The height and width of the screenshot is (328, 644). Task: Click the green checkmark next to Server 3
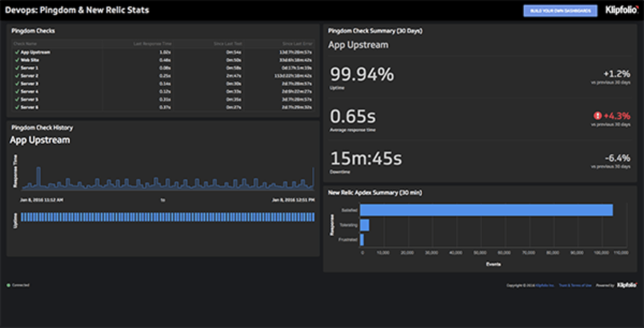17,84
